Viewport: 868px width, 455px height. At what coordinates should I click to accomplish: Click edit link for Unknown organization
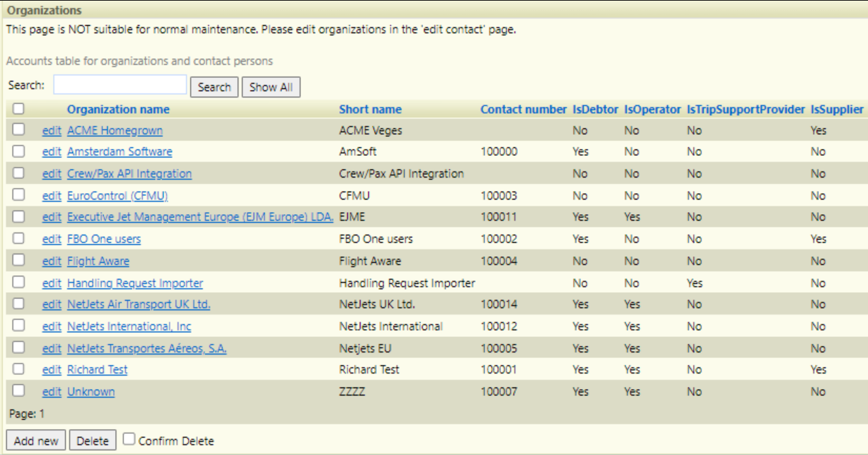click(52, 392)
